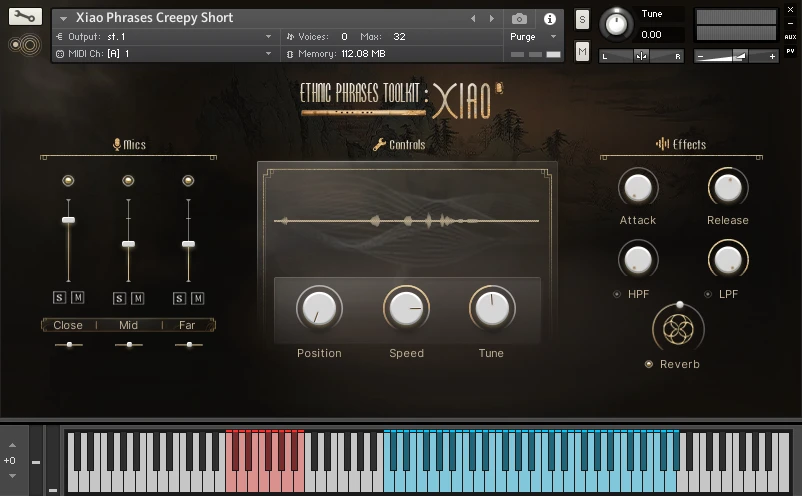Select the Mid mic label tab
Image resolution: width=802 pixels, height=496 pixels.
128,325
